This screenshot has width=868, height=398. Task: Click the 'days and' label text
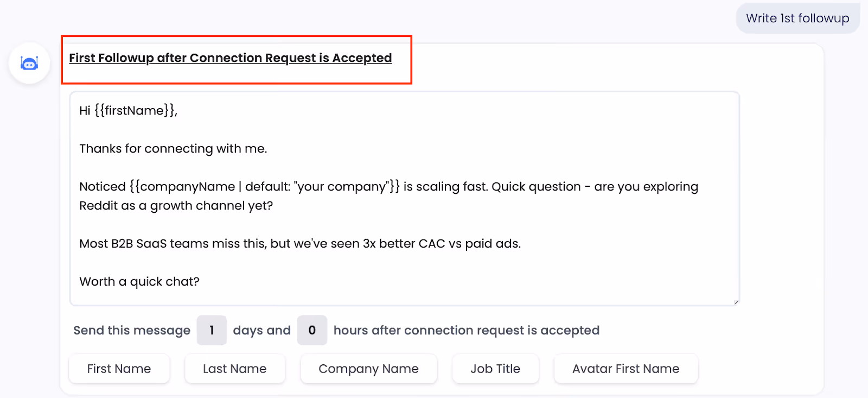click(261, 330)
